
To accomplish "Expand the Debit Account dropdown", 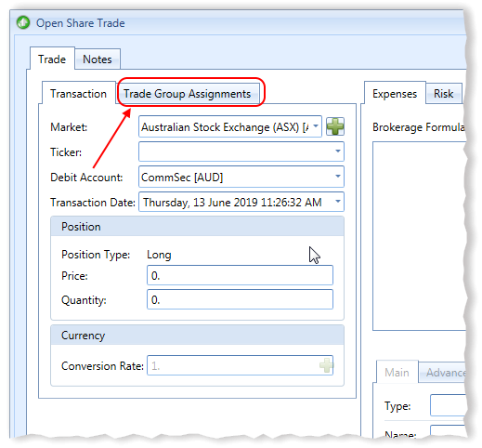I will 338,177.
